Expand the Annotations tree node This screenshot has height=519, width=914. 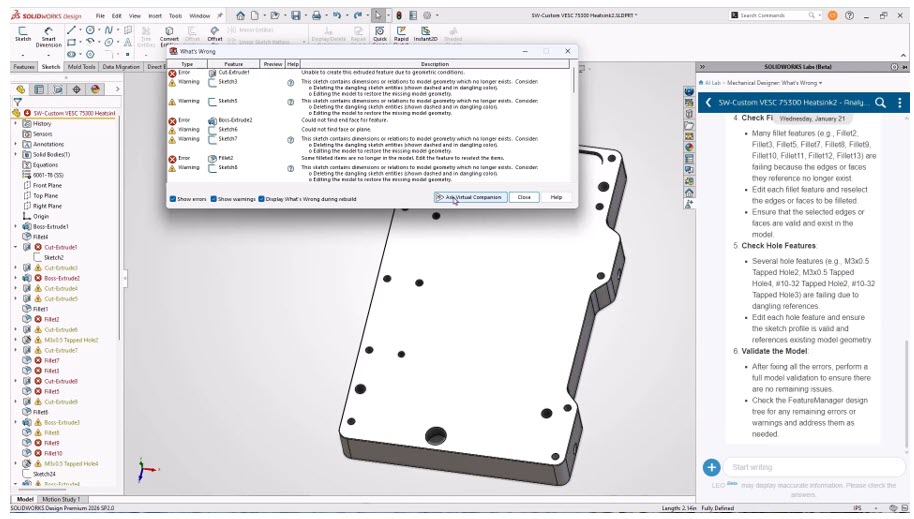pyautogui.click(x=15, y=144)
